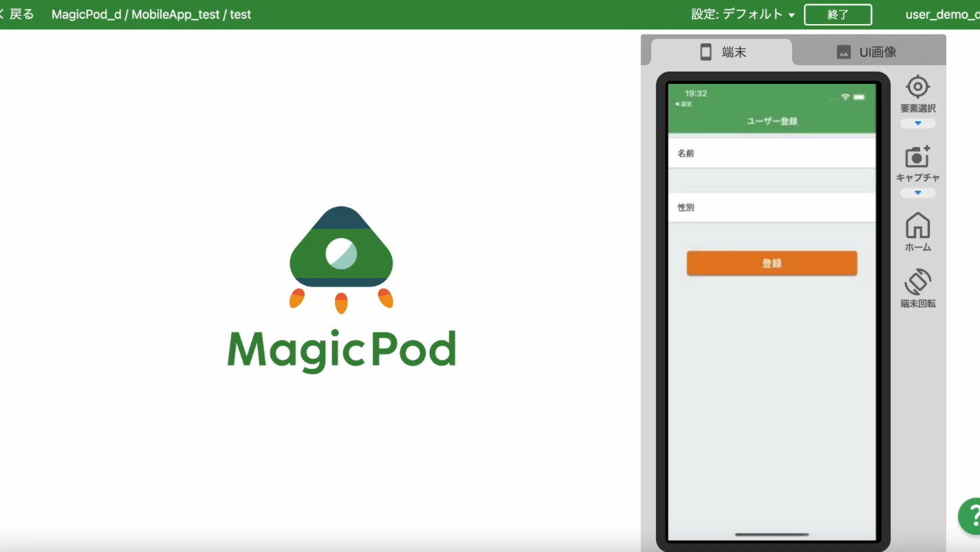Tap the ◀ 設定 back link in device

(683, 104)
